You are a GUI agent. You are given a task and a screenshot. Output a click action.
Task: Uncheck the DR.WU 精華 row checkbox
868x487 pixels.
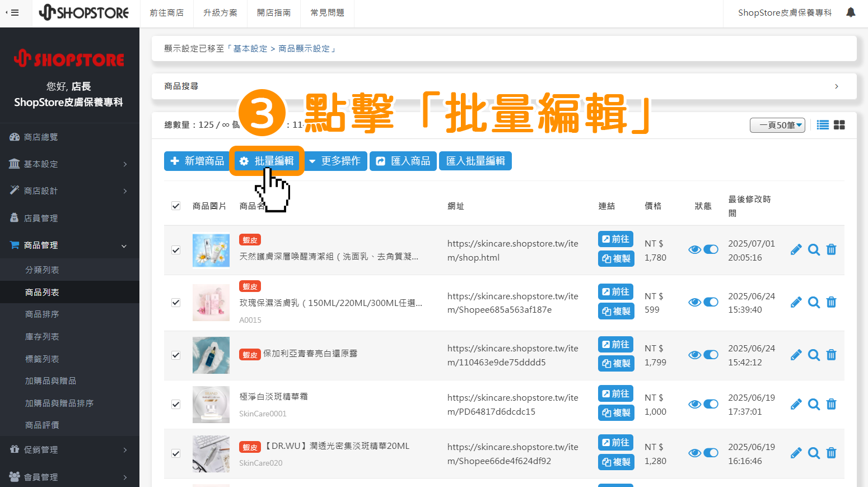point(176,453)
